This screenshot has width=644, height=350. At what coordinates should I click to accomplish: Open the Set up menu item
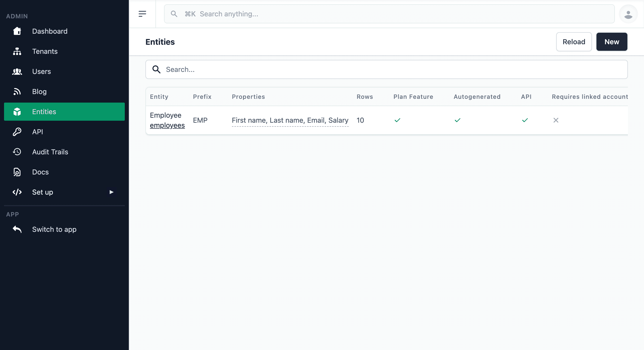64,192
